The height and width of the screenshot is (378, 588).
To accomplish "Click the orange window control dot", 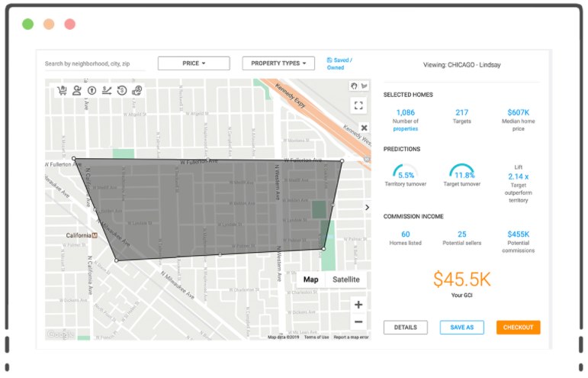I will [x=49, y=24].
